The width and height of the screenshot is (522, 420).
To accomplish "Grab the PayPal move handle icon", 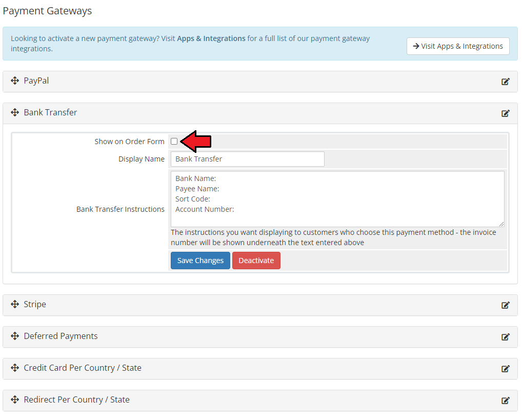I will 15,81.
